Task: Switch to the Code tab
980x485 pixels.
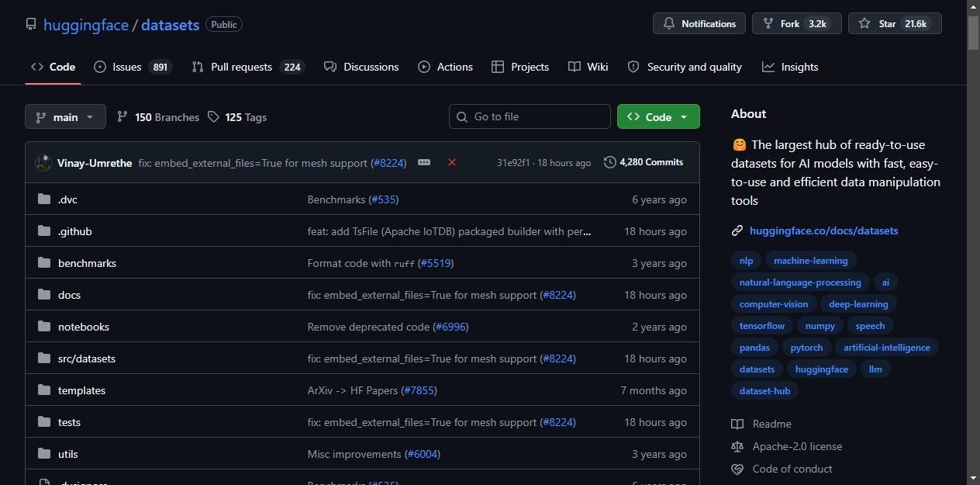Action: tap(53, 67)
